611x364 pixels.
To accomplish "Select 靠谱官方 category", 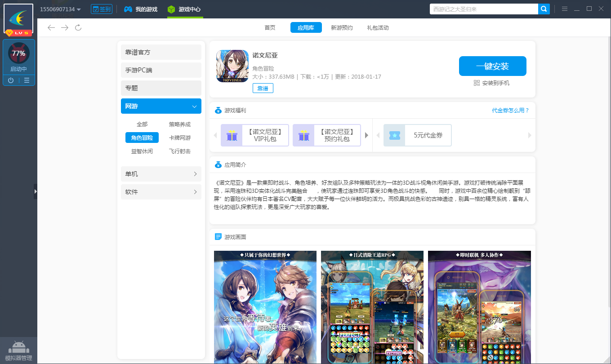I will (x=161, y=52).
